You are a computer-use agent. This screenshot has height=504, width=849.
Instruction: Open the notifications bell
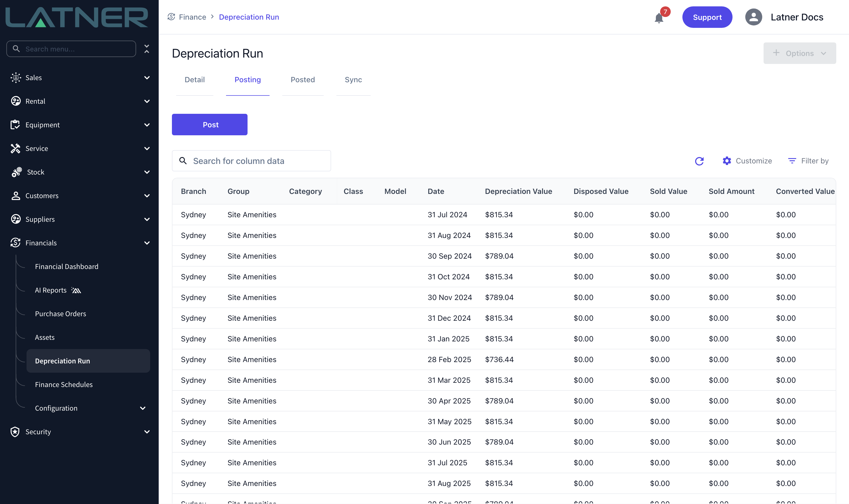[659, 18]
